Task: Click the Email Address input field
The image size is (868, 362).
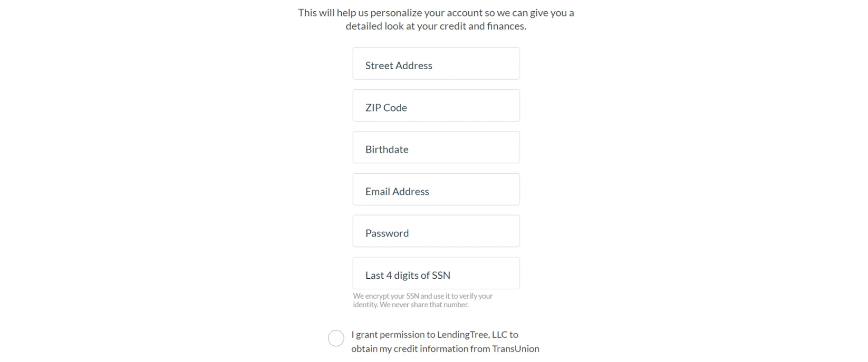Action: [x=435, y=189]
